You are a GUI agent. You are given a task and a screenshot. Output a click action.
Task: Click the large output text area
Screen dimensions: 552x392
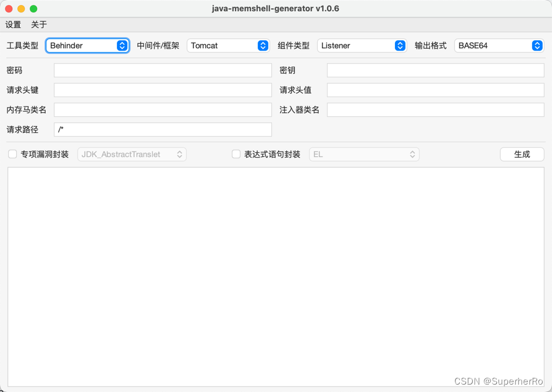click(x=276, y=272)
